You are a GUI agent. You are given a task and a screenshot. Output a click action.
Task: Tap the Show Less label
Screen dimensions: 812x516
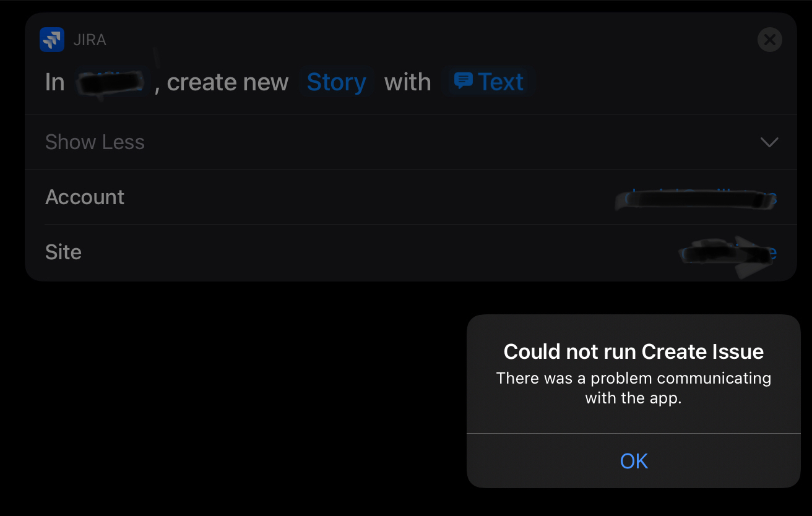95,142
